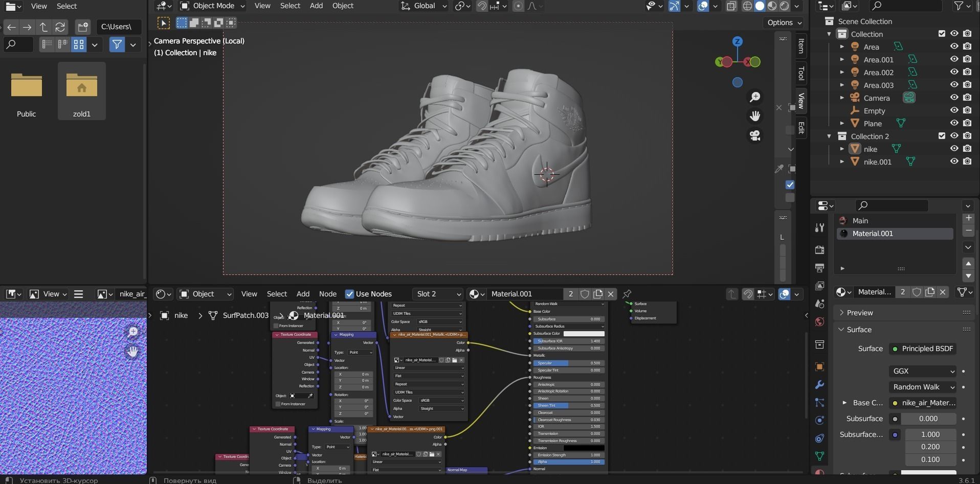Screen dimensions: 980x484
Task: Hide the nike object in viewport
Action: [954, 148]
